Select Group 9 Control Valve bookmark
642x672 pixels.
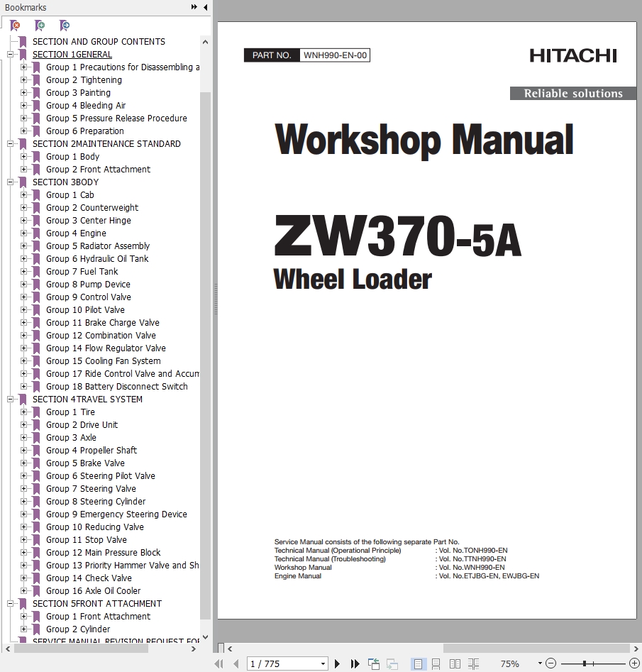(x=88, y=297)
